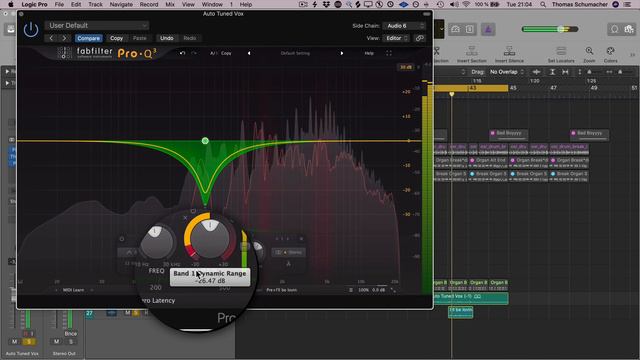
Task: Select next FabFilter preset arrow
Action: click(x=342, y=53)
